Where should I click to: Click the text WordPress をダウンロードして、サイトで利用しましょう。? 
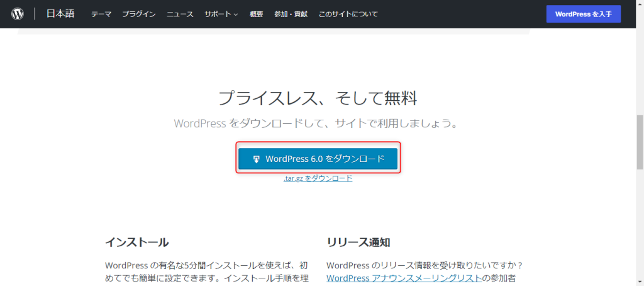(x=316, y=123)
